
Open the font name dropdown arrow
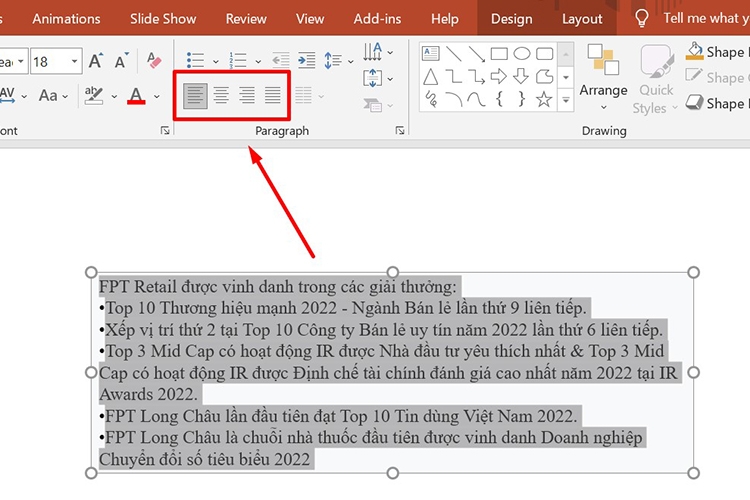click(x=21, y=61)
